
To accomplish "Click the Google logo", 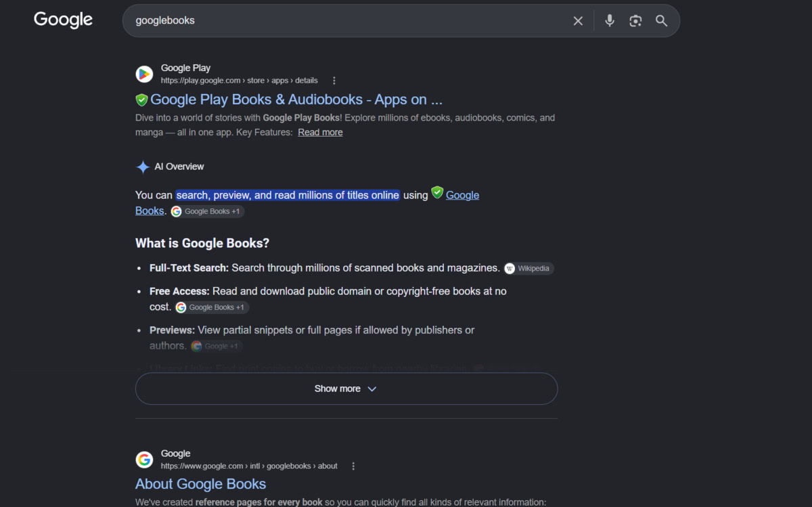I will [63, 20].
